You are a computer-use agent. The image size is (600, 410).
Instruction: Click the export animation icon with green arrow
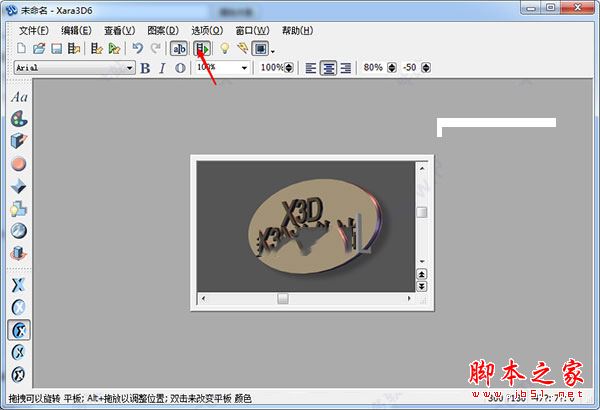[114, 49]
